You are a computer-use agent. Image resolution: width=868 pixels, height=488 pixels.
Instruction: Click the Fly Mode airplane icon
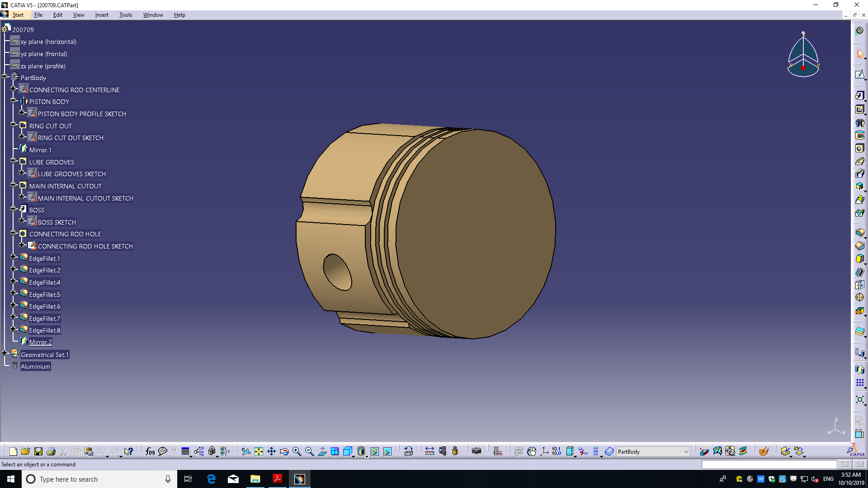246,451
